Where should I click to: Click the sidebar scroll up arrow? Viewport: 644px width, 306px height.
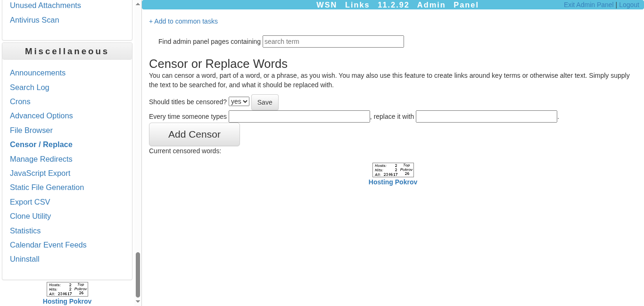click(x=138, y=4)
